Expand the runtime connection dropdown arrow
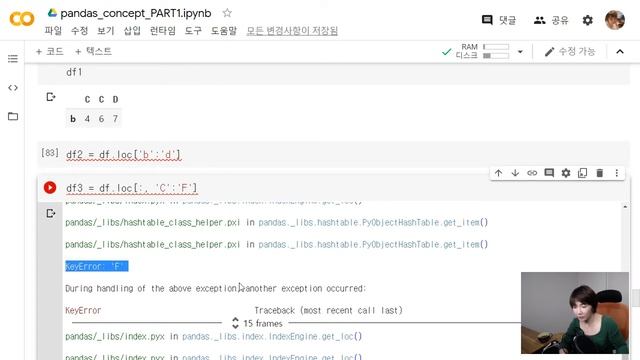 pos(520,52)
